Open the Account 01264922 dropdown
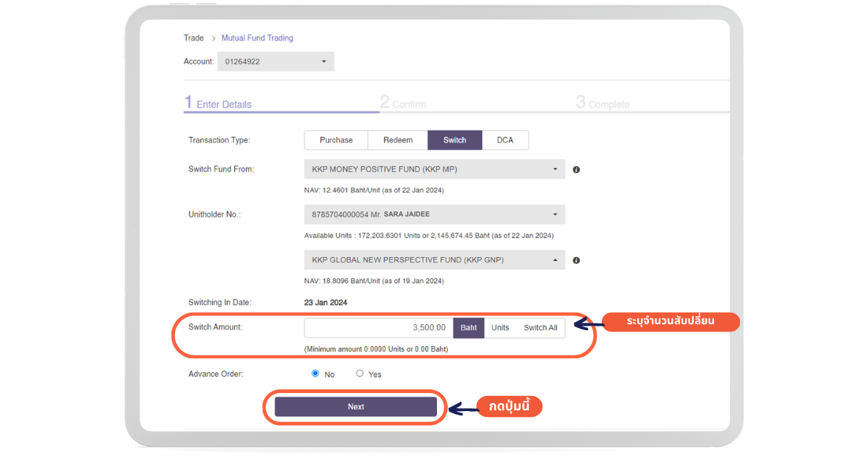 tap(276, 62)
